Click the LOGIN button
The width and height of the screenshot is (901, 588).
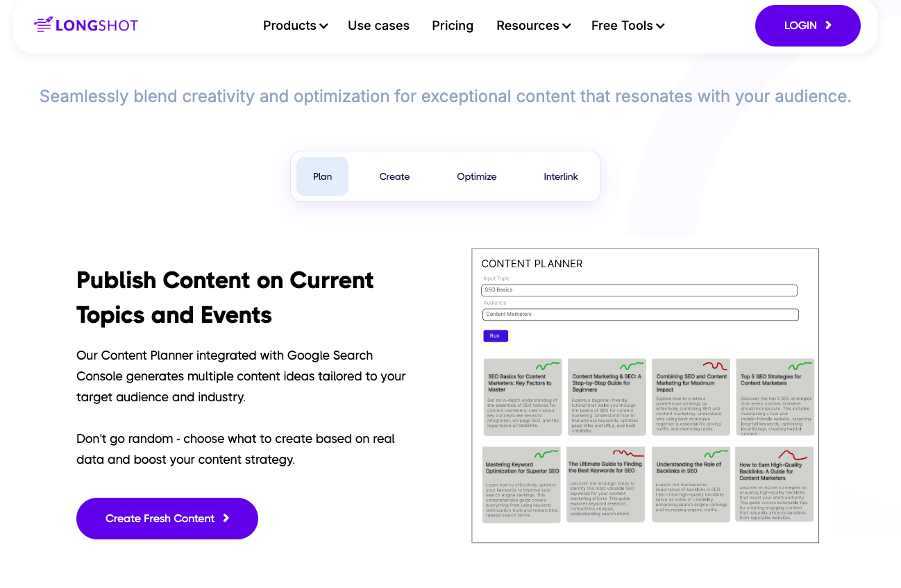[807, 26]
